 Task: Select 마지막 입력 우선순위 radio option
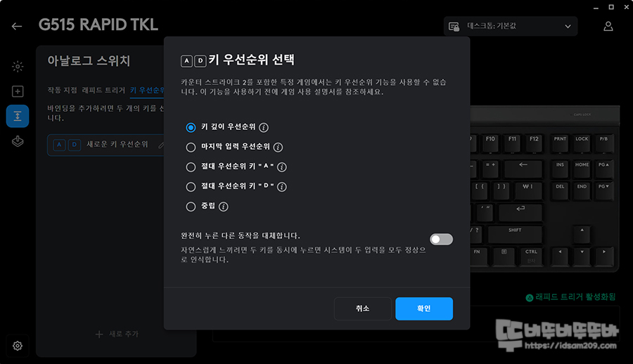point(191,148)
